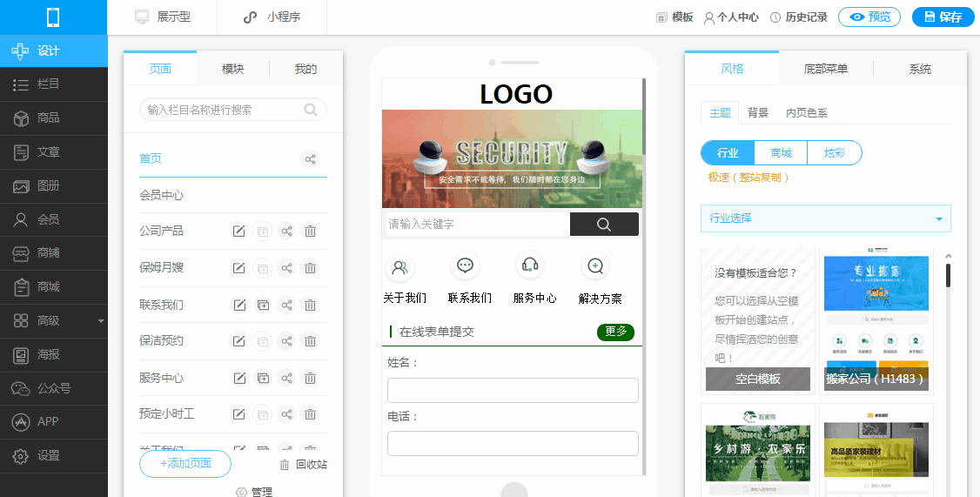Click the dark search button in preview
The width and height of the screenshot is (980, 497).
click(x=604, y=225)
